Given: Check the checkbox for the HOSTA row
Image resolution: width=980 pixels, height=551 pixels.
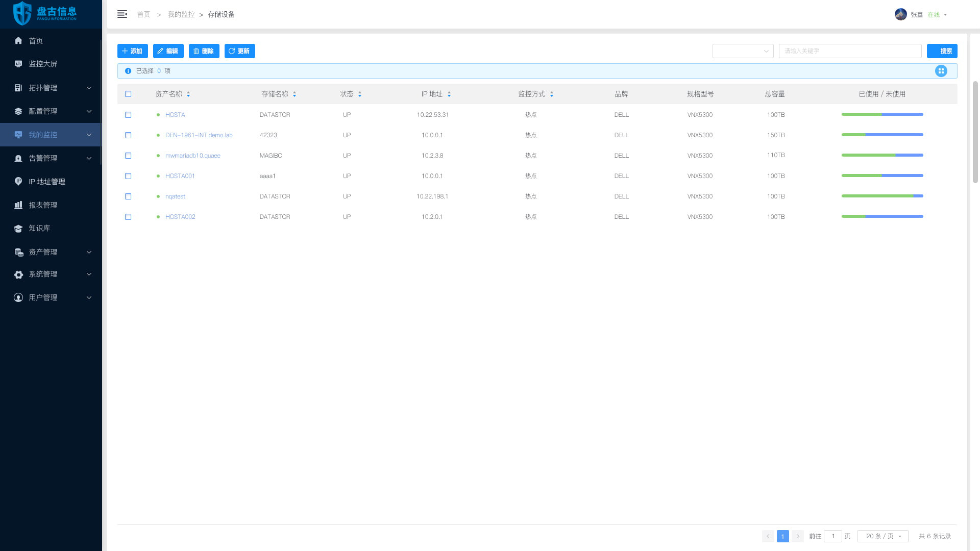Looking at the screenshot, I should [x=128, y=115].
